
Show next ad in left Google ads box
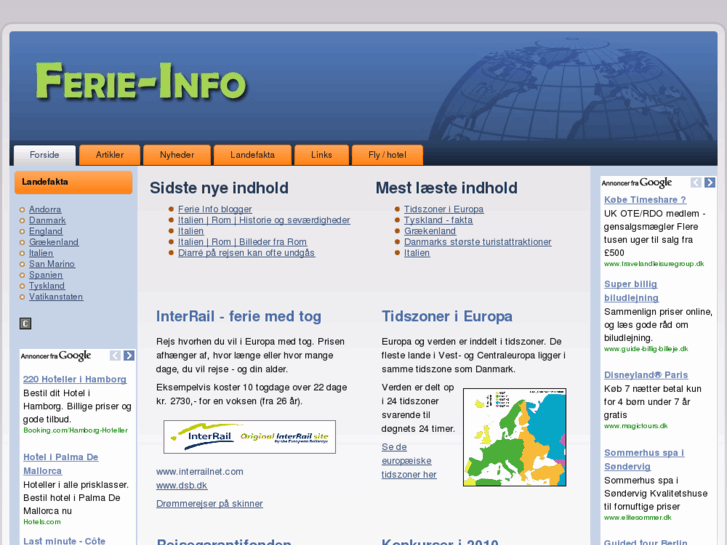[129, 356]
